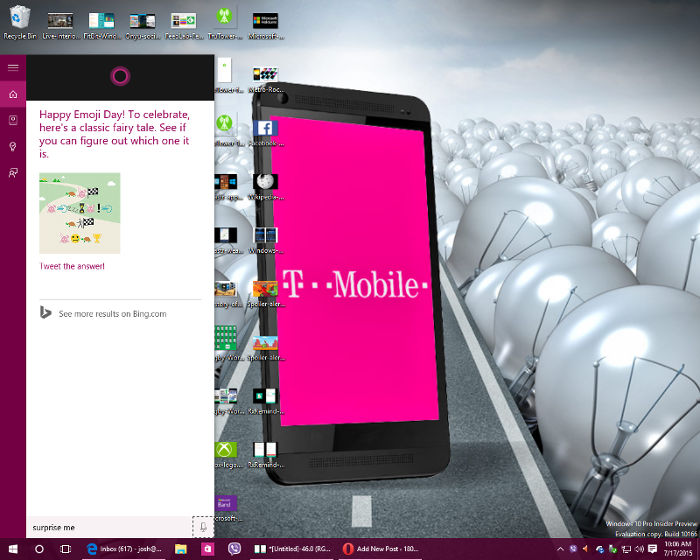Select the FeeLab-Re... desktop shortcut

point(183,25)
